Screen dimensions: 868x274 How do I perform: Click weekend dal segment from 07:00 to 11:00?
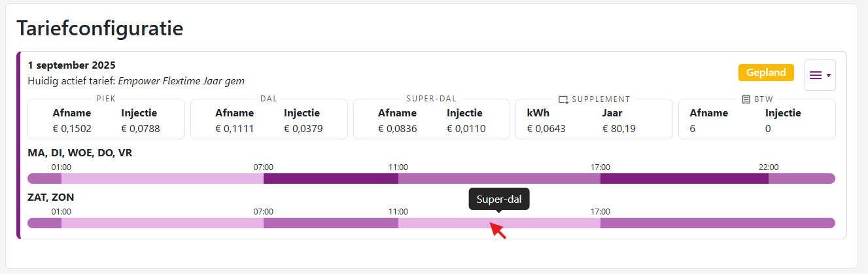(330, 223)
